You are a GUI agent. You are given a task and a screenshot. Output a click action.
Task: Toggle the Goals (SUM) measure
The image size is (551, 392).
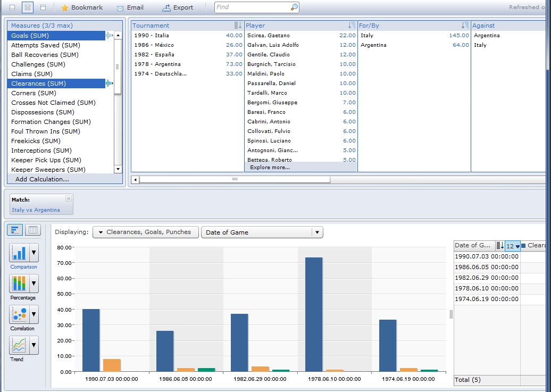(x=56, y=36)
